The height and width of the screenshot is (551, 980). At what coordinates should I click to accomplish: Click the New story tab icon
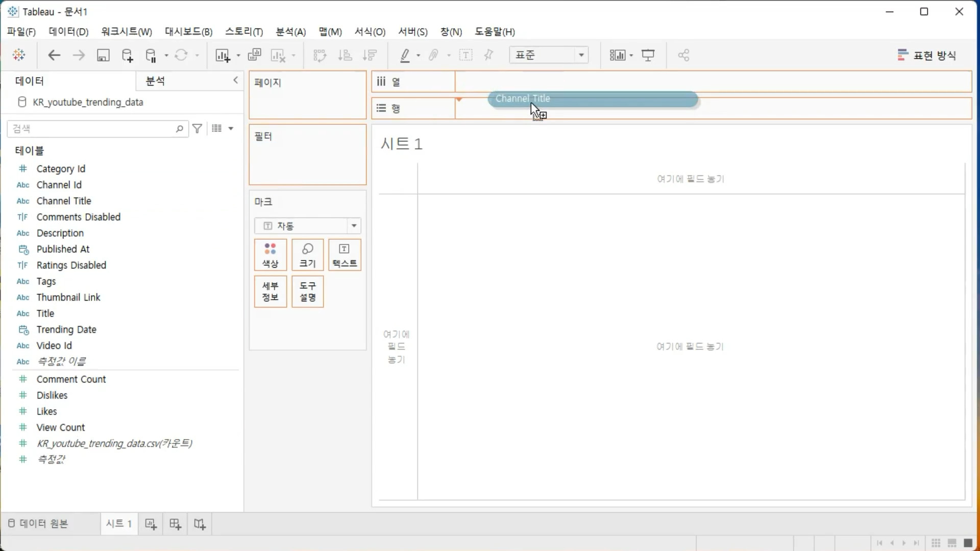click(200, 524)
